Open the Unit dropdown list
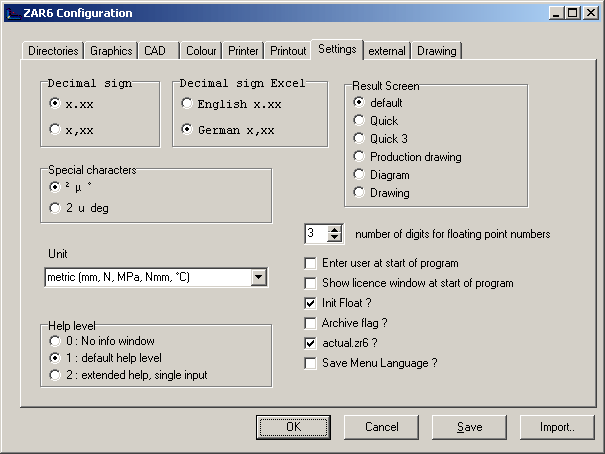Viewport: 605px width, 454px height. coord(259,277)
